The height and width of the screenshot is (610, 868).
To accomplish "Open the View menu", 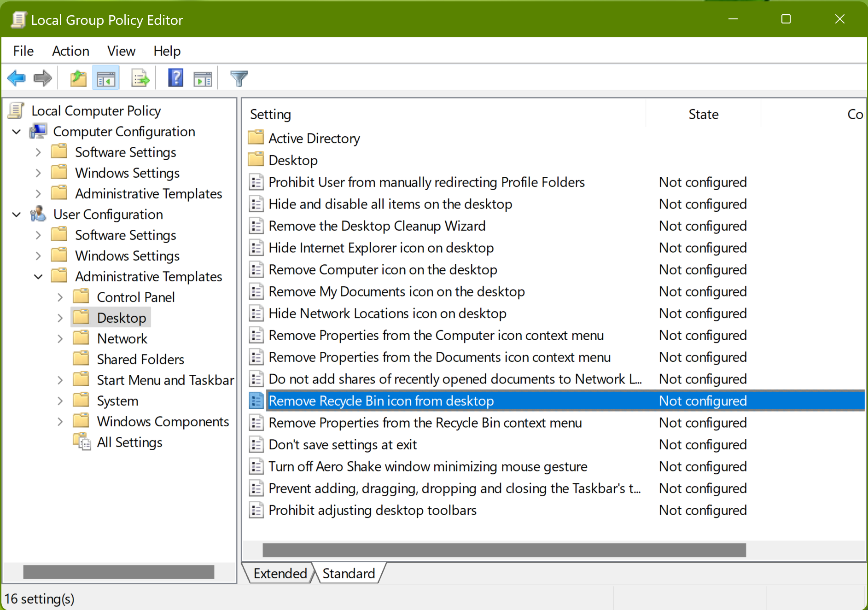I will (x=121, y=51).
